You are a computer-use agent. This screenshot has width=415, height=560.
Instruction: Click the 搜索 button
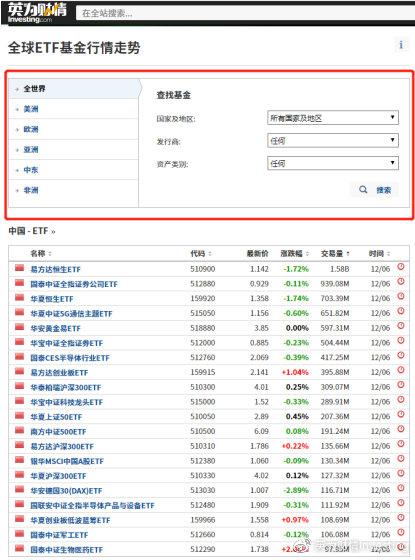tap(375, 190)
